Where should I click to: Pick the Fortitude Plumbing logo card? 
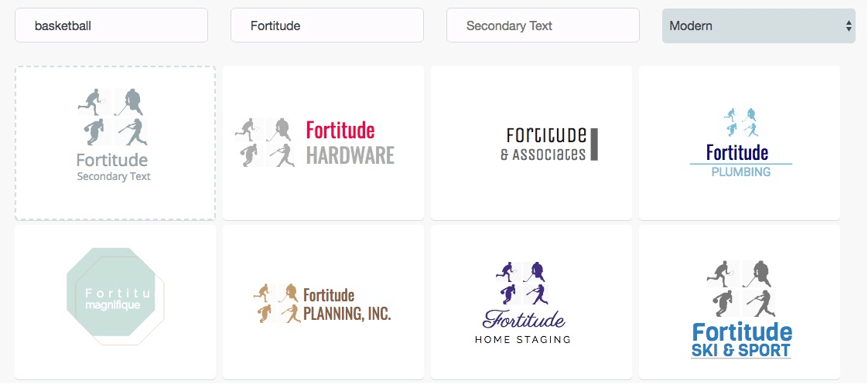(740, 143)
